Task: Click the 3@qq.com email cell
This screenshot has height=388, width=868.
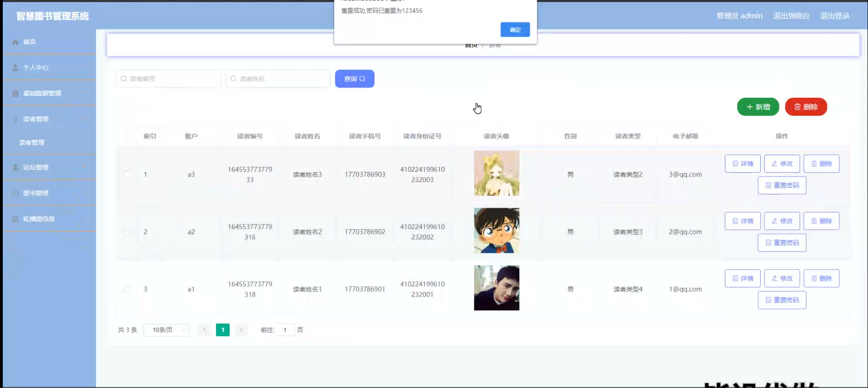Action: click(685, 175)
